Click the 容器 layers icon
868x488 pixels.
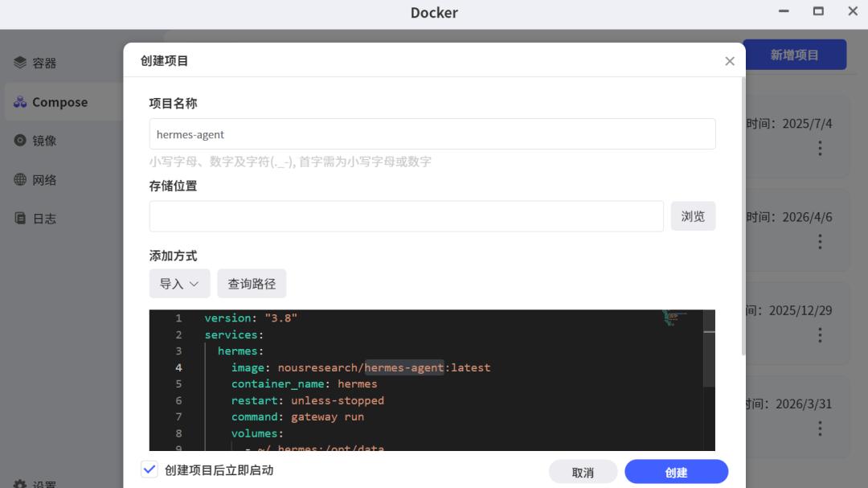(20, 63)
